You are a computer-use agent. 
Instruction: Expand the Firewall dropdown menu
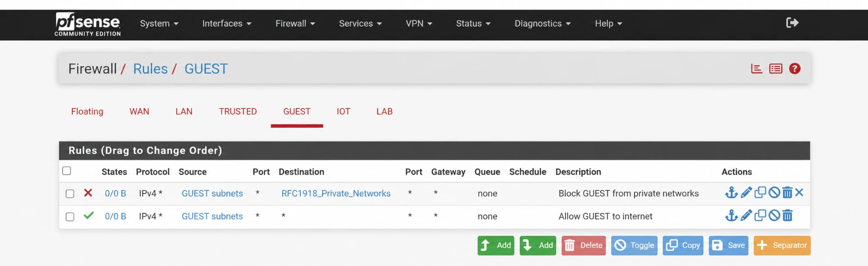[x=296, y=23]
